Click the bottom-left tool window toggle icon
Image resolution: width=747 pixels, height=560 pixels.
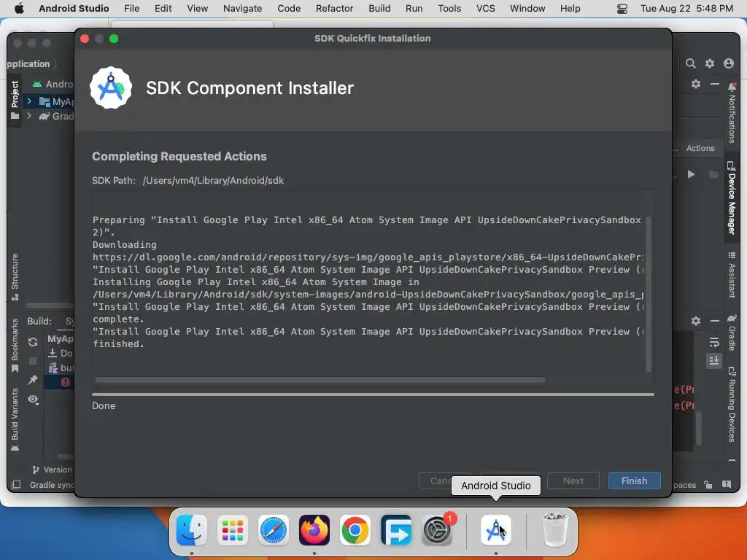16,485
